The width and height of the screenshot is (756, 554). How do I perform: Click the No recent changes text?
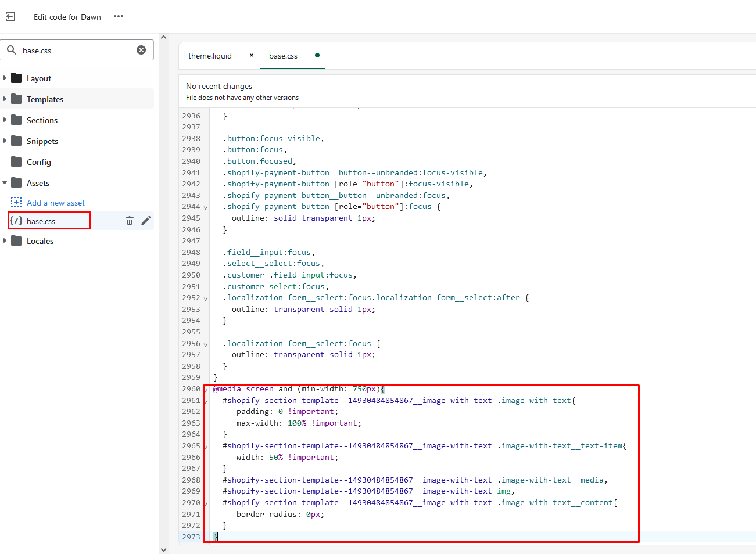tap(219, 86)
